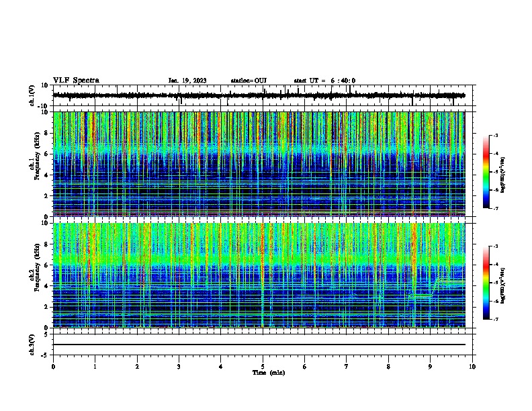The image size is (532, 411).
Task: Click time axis tick label "9"
Action: [430, 367]
